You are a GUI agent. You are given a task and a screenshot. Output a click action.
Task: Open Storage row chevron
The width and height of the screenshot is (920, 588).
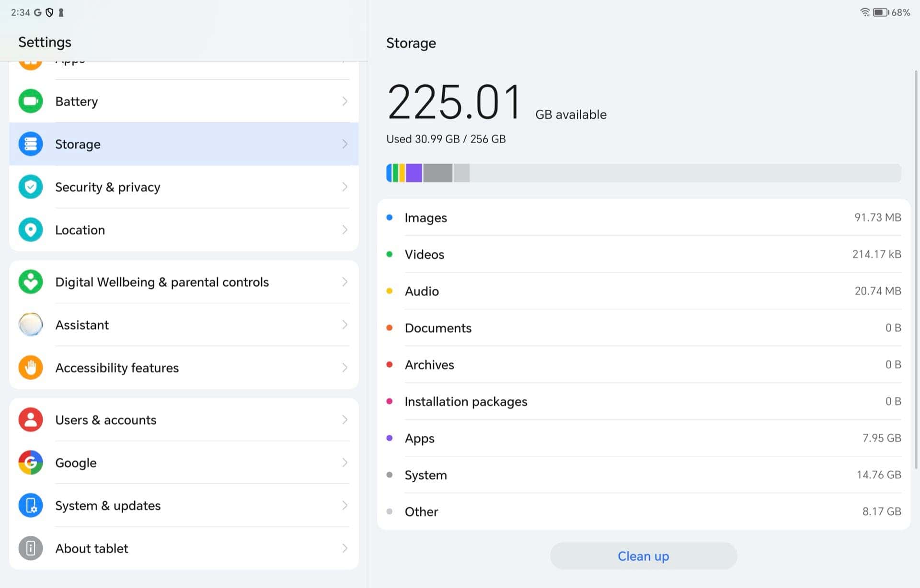click(x=345, y=144)
